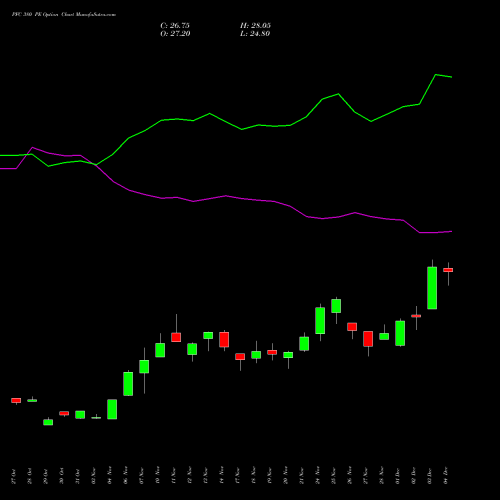Click the last red candle for 04 Dec
The height and width of the screenshot is (500, 500).
[448, 270]
